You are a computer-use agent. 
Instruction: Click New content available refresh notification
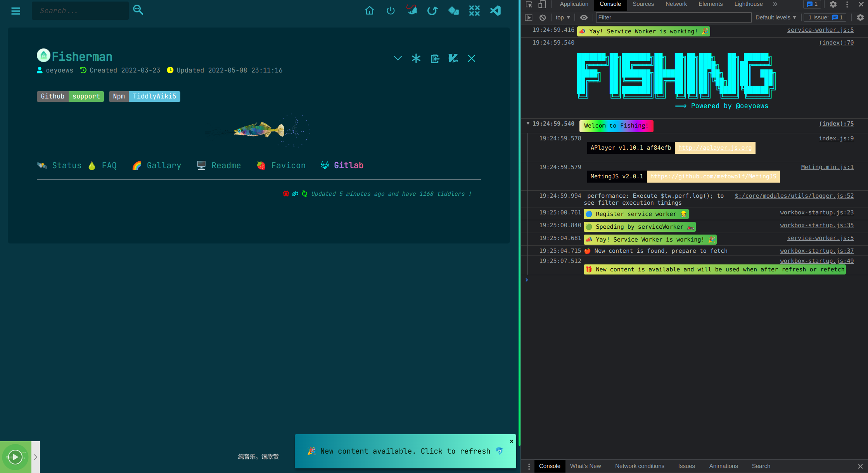coord(405,451)
